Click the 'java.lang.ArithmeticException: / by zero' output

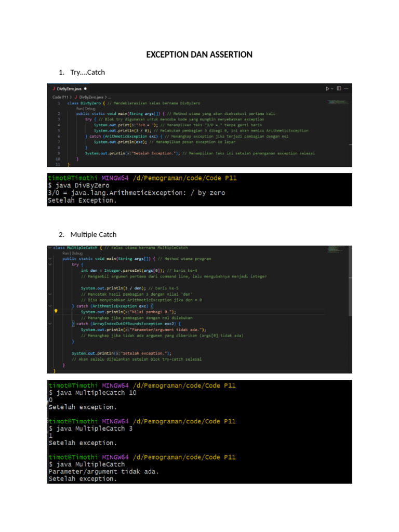click(x=148, y=193)
